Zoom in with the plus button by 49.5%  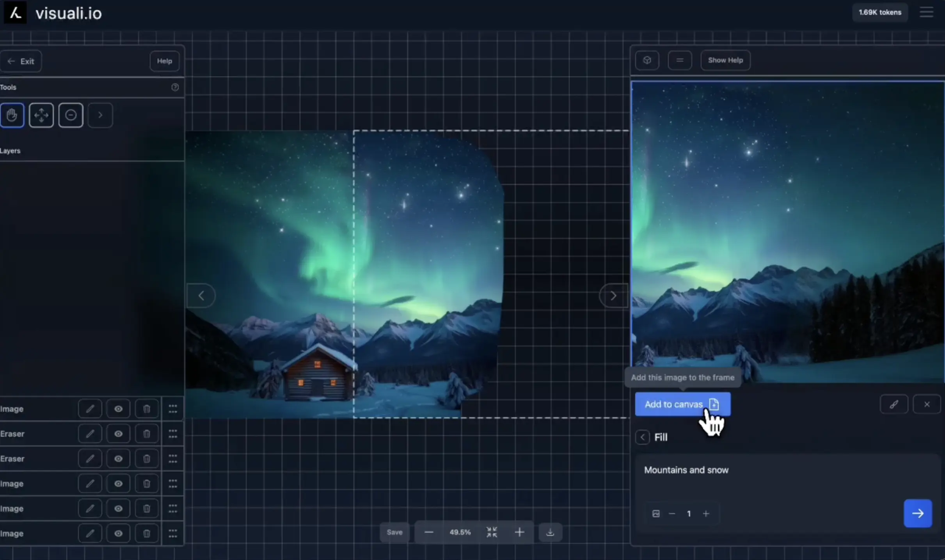[519, 532]
